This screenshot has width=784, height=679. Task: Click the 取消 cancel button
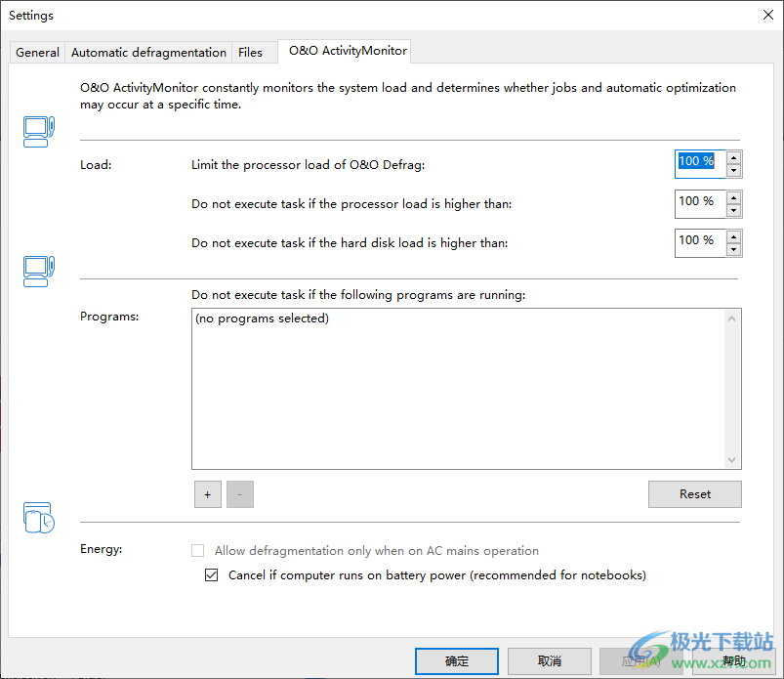[x=549, y=661]
